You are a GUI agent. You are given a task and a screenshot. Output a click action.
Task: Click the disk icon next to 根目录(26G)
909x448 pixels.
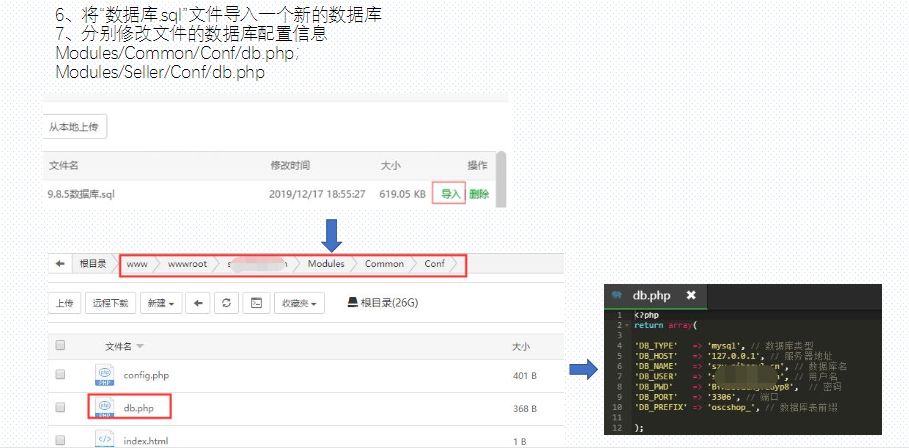pos(352,302)
